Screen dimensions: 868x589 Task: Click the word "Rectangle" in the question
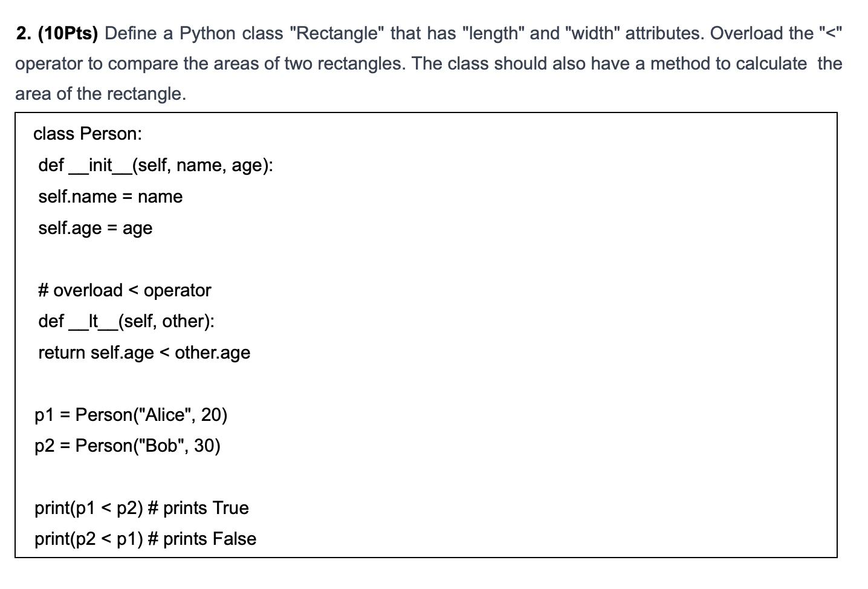[337, 33]
